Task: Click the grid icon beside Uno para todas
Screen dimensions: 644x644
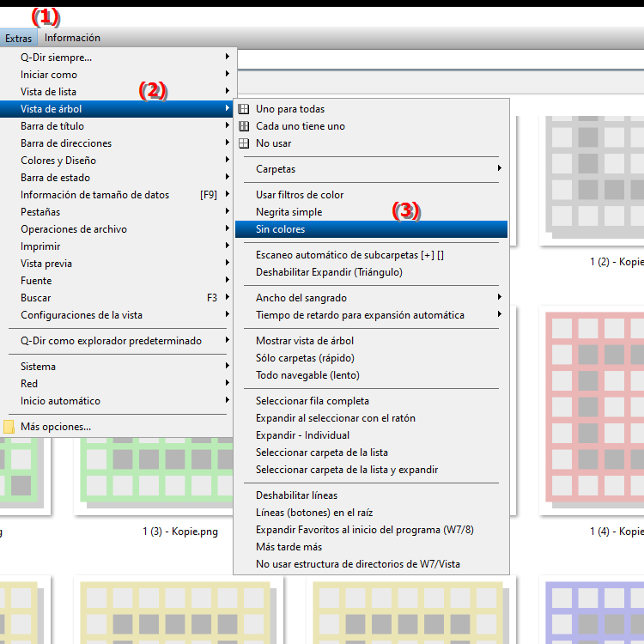Action: tap(244, 109)
